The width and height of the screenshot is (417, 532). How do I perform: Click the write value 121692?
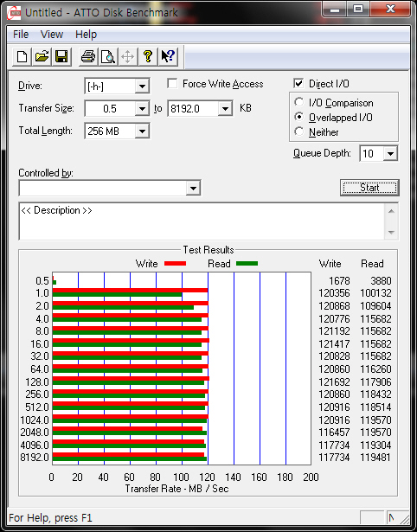point(334,382)
